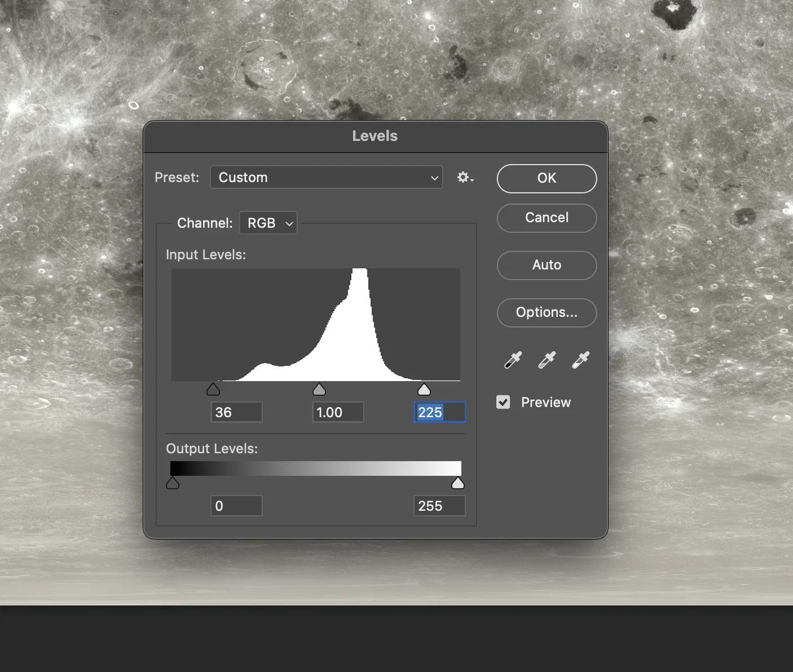Open the Preset dropdown showing Custom
The height and width of the screenshot is (672, 793).
pos(326,177)
